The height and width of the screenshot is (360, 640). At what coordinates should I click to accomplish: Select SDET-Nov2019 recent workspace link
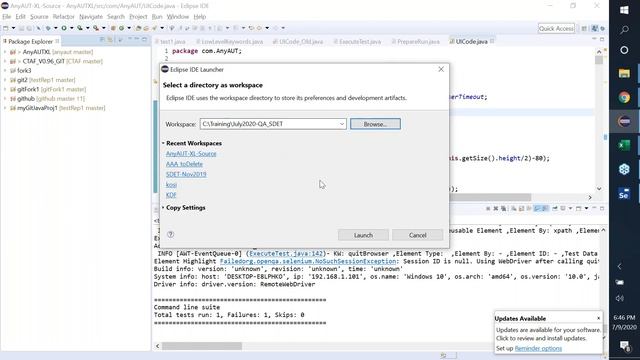click(x=186, y=174)
